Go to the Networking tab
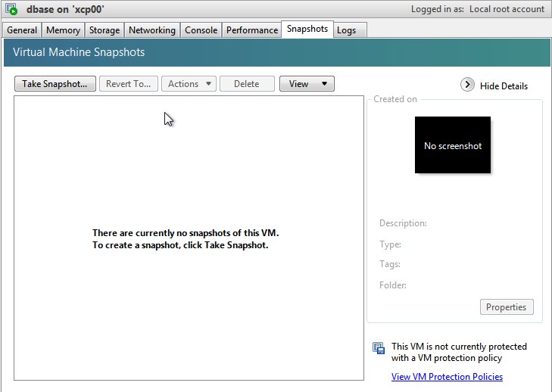 click(x=151, y=30)
